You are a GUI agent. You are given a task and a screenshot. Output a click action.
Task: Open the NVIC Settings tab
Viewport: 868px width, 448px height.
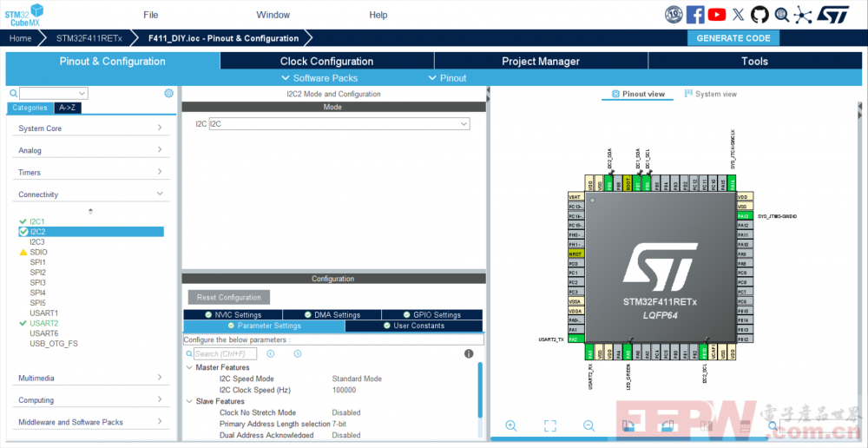pyautogui.click(x=233, y=314)
